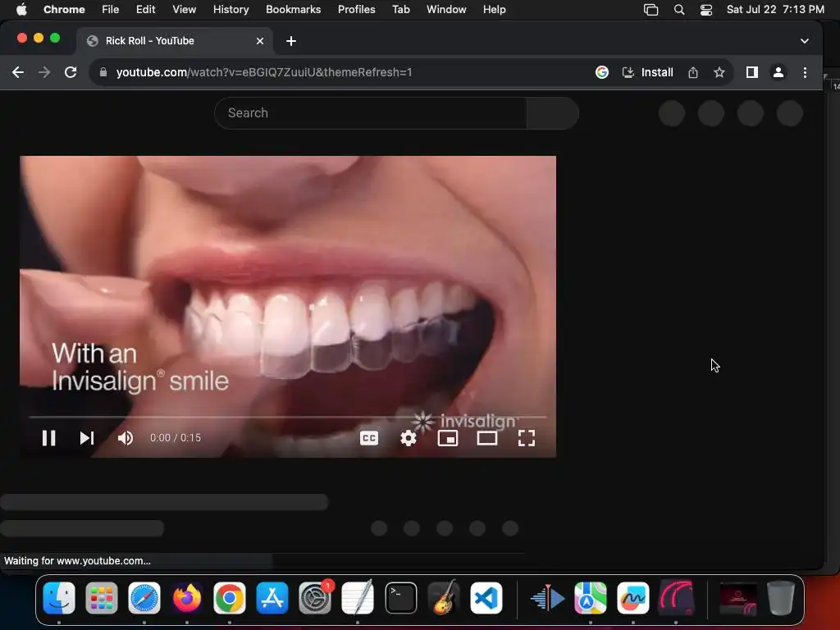Click the youtube.com address bar URL

264,72
